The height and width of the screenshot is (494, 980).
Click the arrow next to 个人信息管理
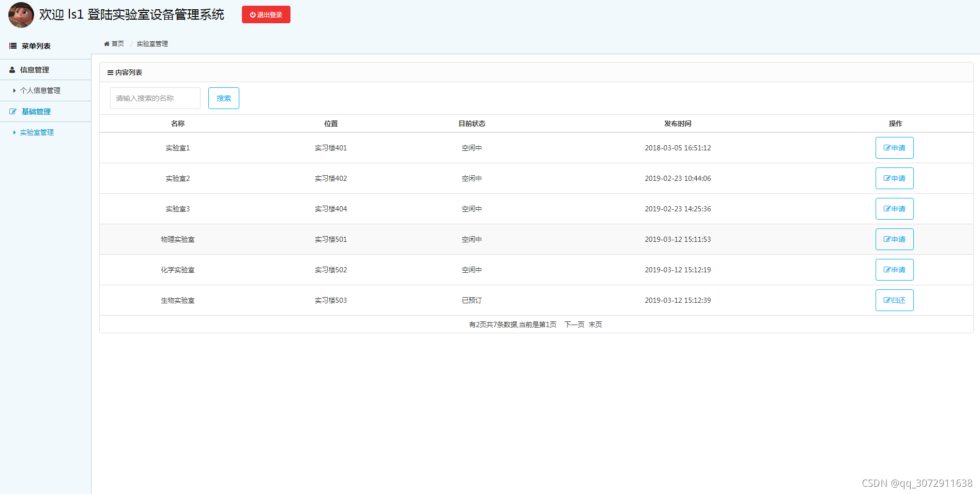pyautogui.click(x=14, y=90)
